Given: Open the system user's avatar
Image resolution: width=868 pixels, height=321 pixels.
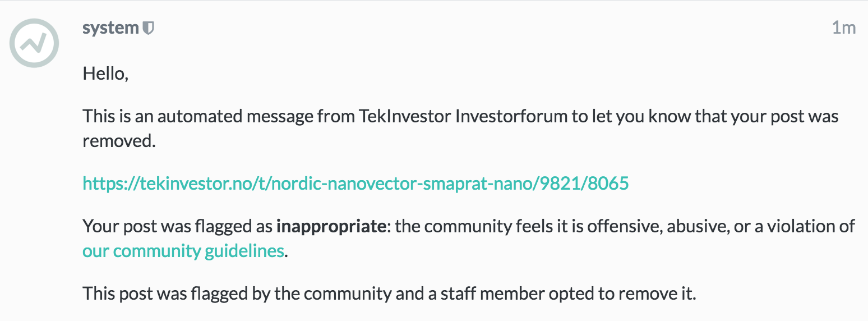Looking at the screenshot, I should 34,43.
